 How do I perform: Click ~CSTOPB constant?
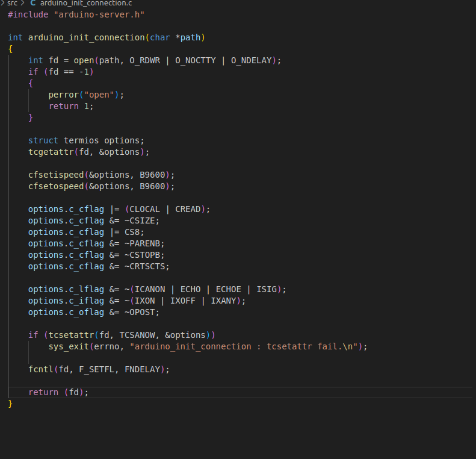click(142, 255)
